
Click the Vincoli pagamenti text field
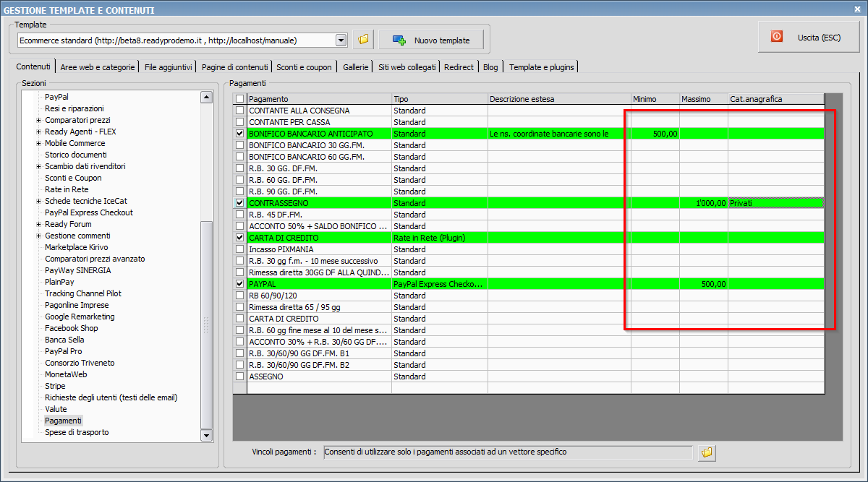[x=508, y=452]
